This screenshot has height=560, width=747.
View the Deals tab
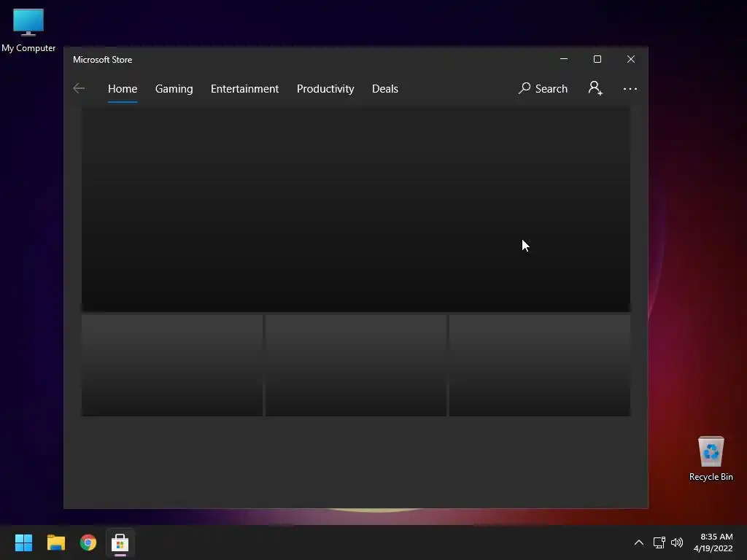pos(385,88)
